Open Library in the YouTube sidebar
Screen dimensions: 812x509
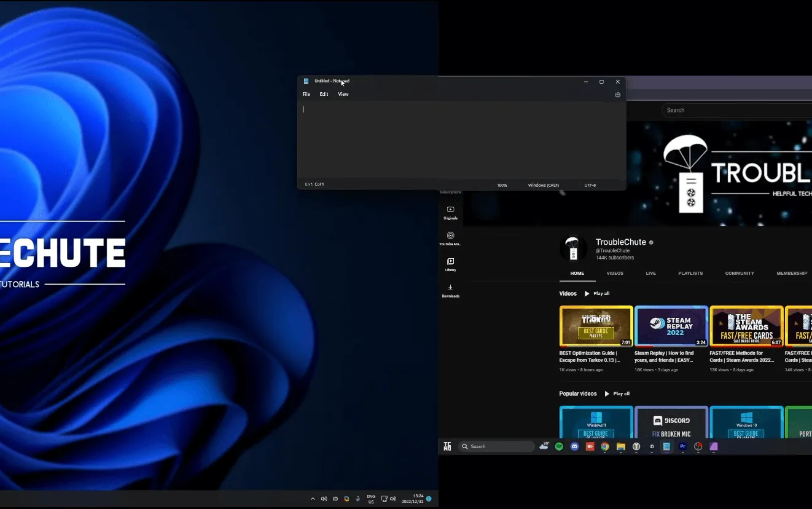point(450,264)
